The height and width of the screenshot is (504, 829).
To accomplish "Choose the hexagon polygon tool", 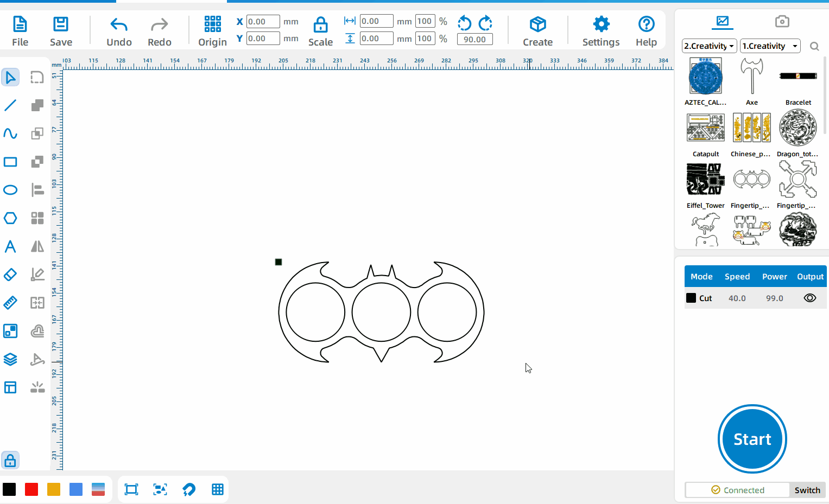I will 10,218.
